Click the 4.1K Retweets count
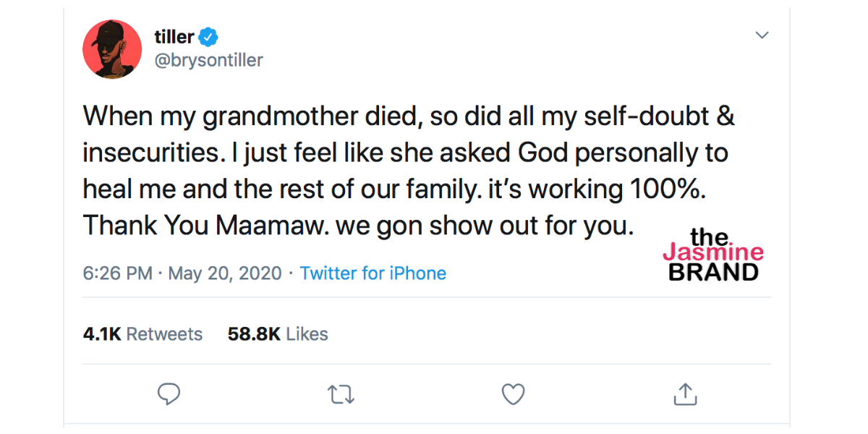 (142, 333)
